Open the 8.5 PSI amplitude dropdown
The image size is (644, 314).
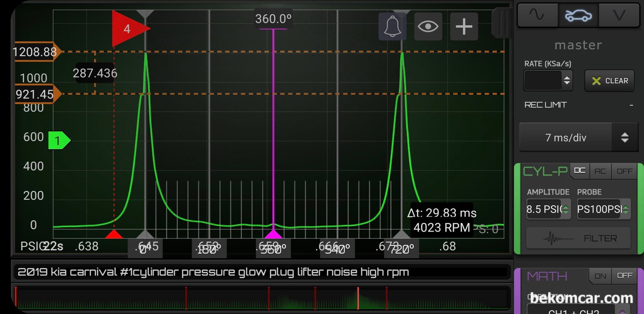(548, 209)
